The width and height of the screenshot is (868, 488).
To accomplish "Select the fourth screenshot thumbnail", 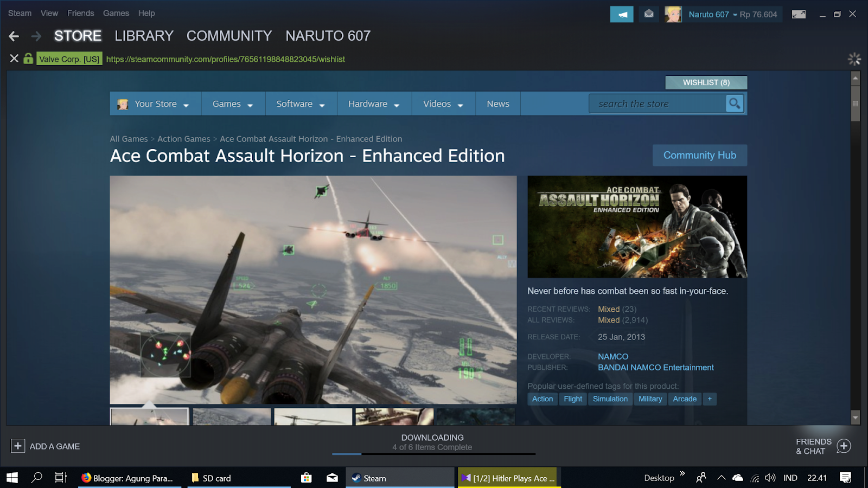I will pyautogui.click(x=394, y=416).
